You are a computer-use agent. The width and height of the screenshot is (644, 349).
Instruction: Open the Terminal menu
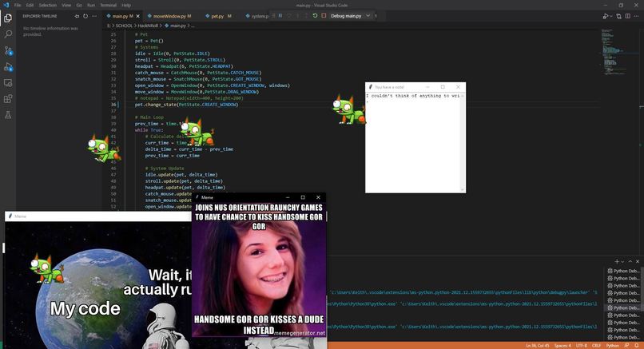[109, 5]
